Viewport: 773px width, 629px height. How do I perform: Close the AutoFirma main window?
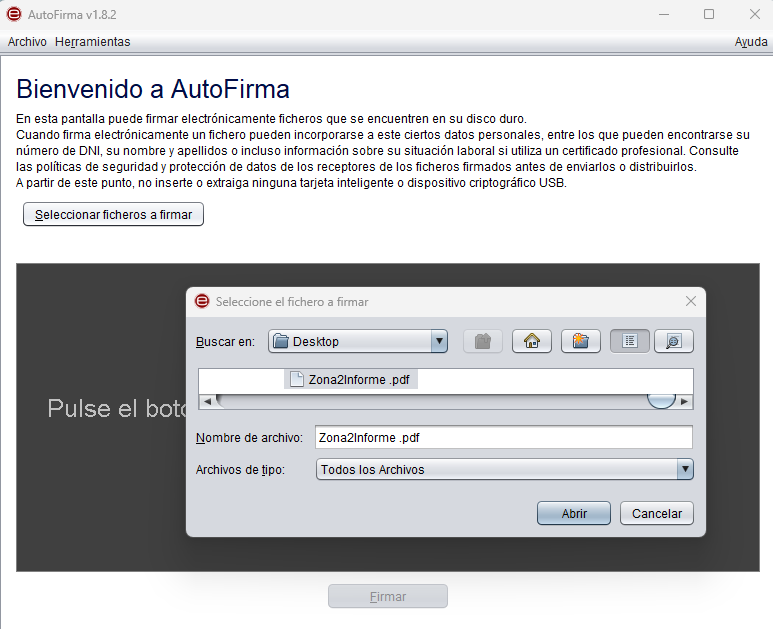(x=755, y=14)
